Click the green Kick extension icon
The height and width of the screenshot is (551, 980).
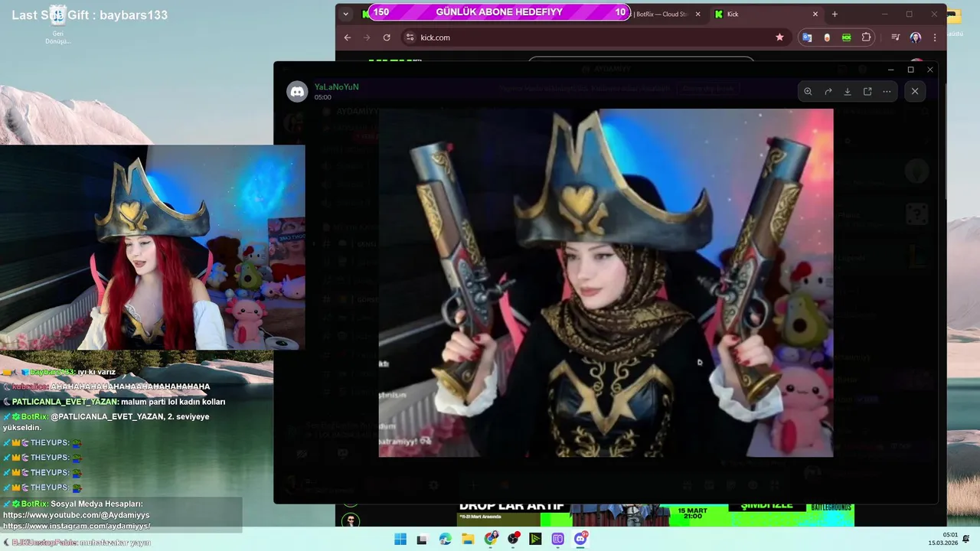pyautogui.click(x=846, y=37)
